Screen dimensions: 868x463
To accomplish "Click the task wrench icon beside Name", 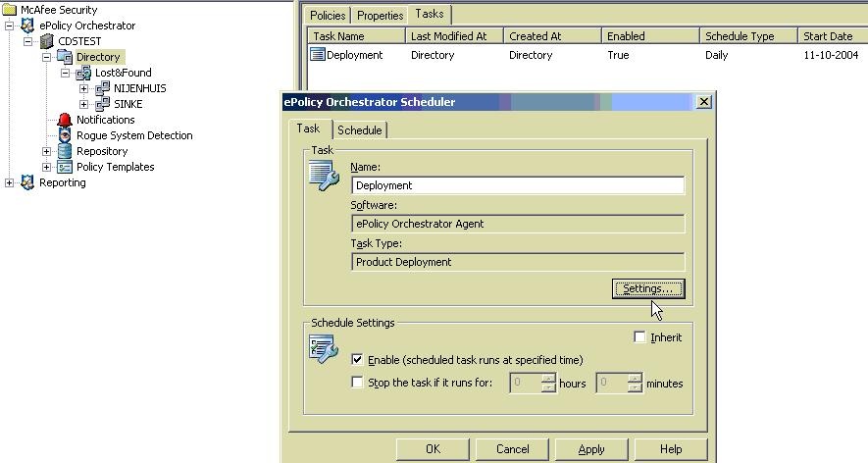I will [325, 176].
